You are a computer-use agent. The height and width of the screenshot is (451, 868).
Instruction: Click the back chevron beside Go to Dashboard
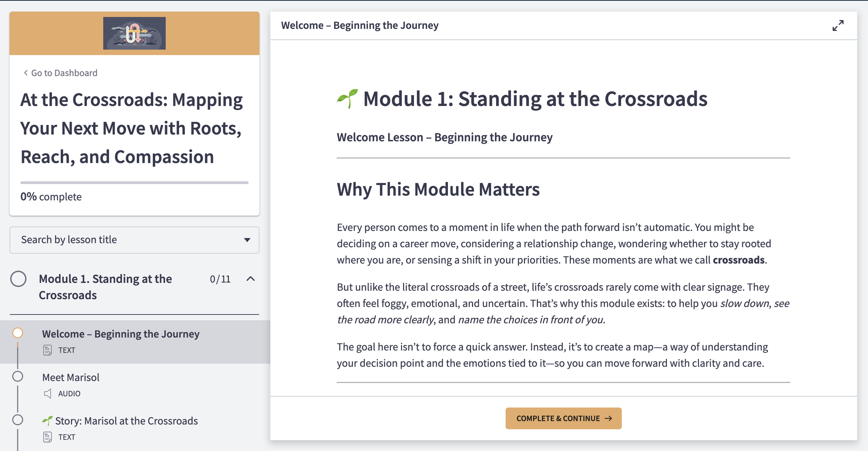[x=25, y=73]
